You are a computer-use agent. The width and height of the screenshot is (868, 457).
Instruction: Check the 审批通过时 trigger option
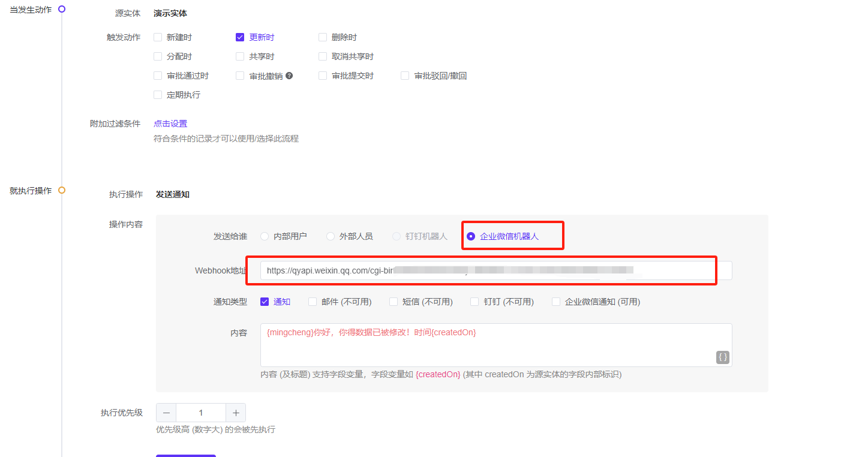(x=158, y=76)
